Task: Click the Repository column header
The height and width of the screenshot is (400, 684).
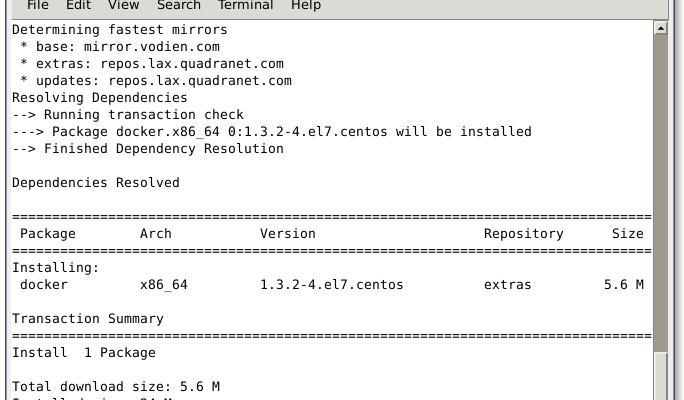Action: click(523, 234)
